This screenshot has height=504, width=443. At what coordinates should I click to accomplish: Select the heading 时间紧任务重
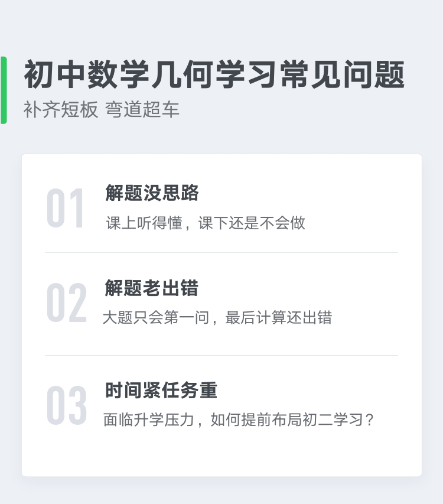pos(161,390)
